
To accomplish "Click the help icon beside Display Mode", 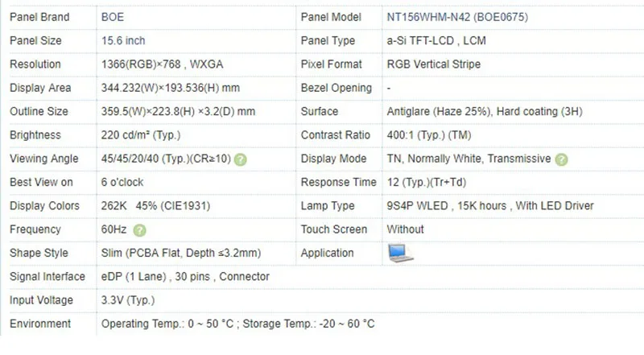I will click(561, 159).
